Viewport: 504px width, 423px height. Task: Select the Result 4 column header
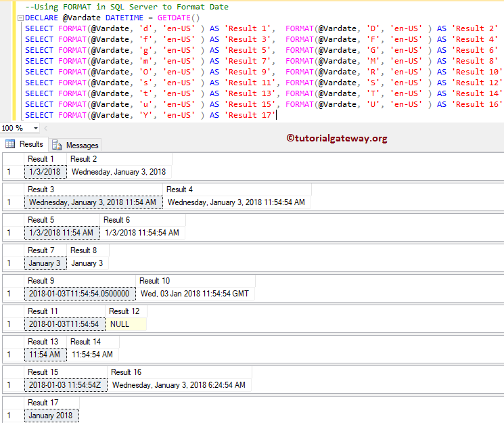click(237, 190)
